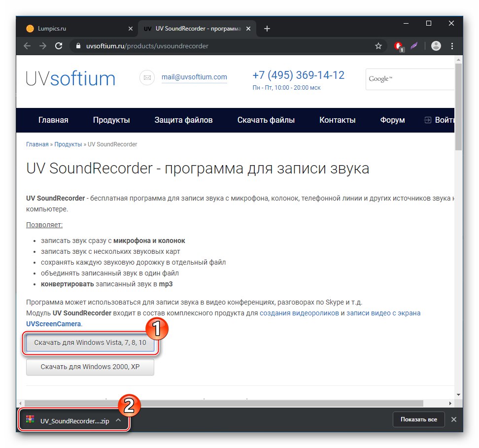Image resolution: width=479 pixels, height=448 pixels.
Task: Click the purple feather extension icon
Action: pyautogui.click(x=414, y=46)
